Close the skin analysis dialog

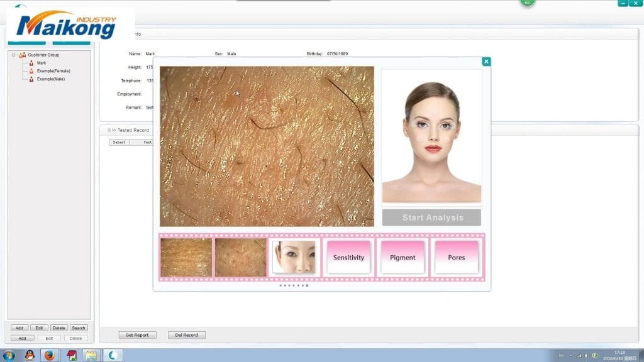[486, 62]
